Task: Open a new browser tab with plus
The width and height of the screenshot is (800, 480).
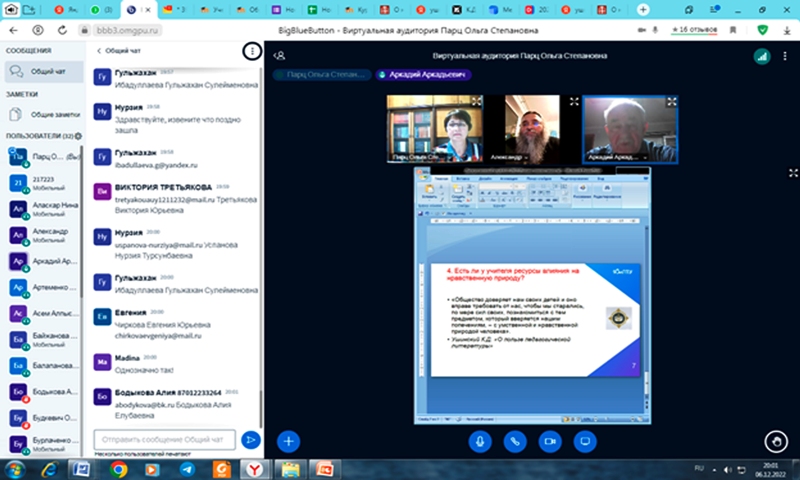Action: pos(643,10)
